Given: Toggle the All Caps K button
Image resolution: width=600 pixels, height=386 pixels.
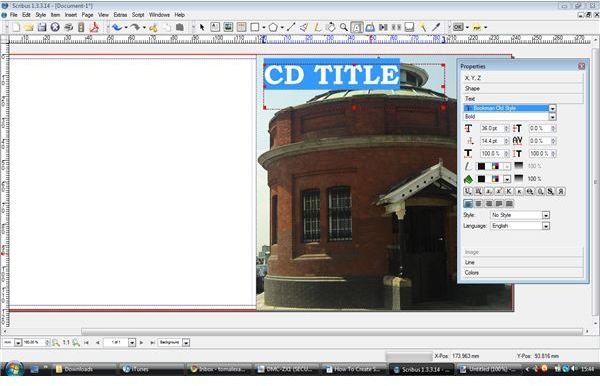Looking at the screenshot, I should tap(509, 191).
